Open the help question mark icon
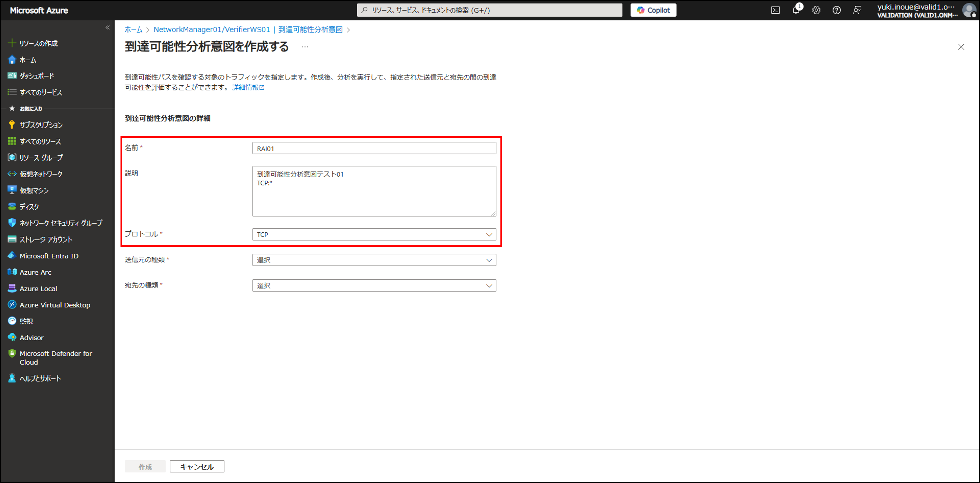The width and height of the screenshot is (980, 483). coord(836,10)
